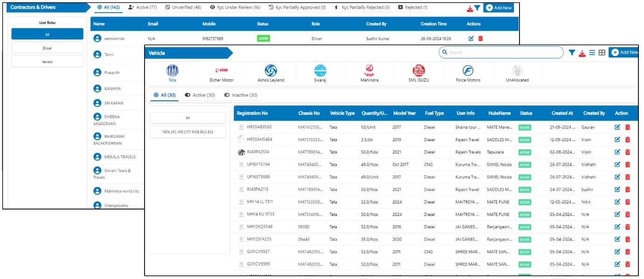Delete vehicle RJ40PA2124 using trash icon

click(627, 152)
